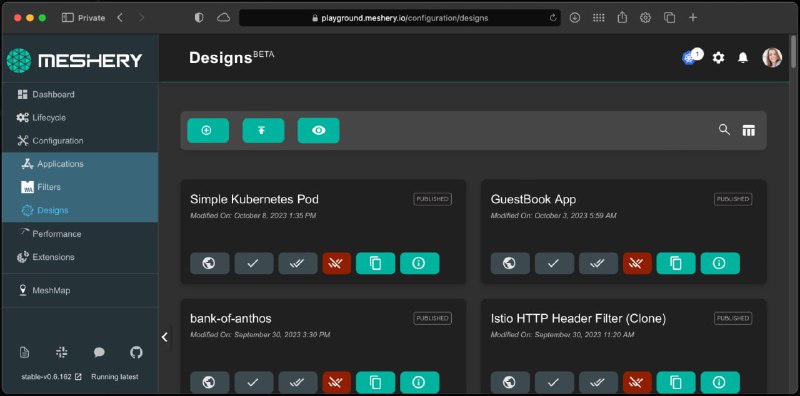The height and width of the screenshot is (396, 800).
Task: Undeploy Simple Kubernetes Pod via red button
Action: click(x=337, y=263)
